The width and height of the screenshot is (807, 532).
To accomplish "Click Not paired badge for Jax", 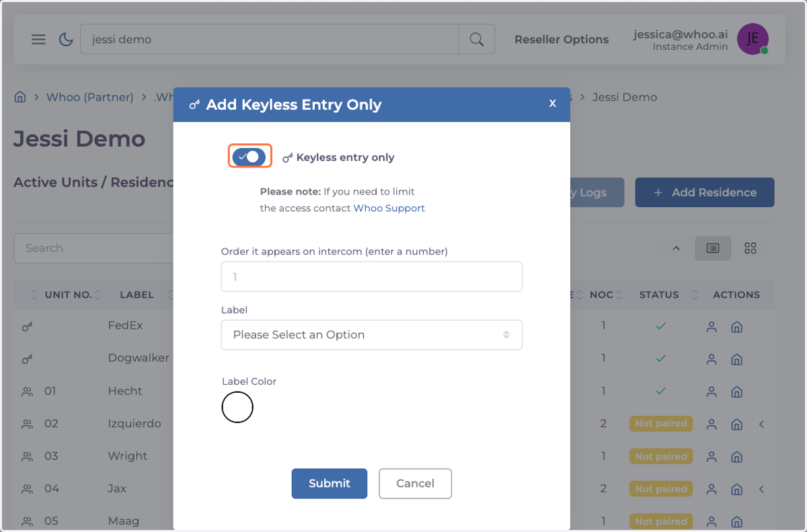I will pos(661,489).
